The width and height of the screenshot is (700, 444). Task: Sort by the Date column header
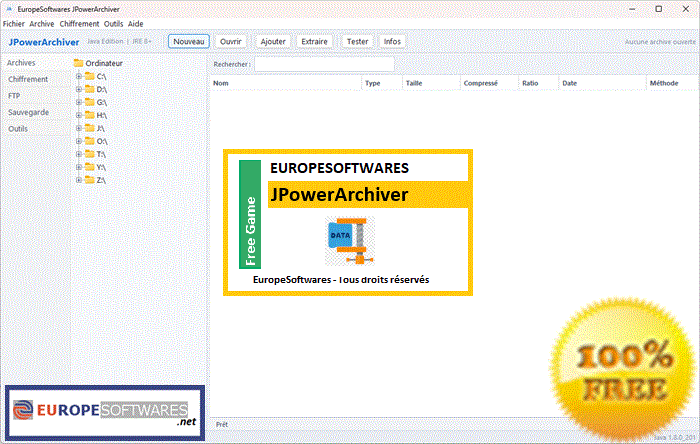pos(602,83)
